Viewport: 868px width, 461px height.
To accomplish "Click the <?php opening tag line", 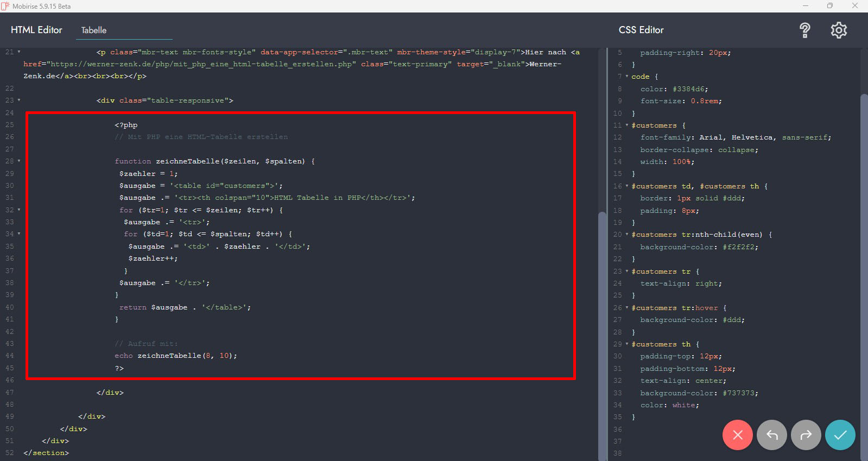I will tap(126, 125).
